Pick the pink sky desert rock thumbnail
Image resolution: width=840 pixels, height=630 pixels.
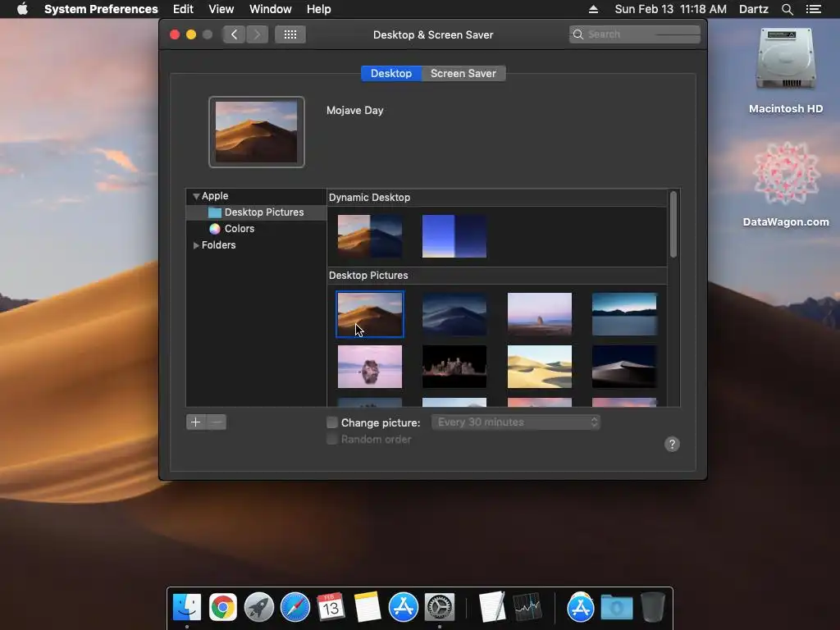pyautogui.click(x=540, y=314)
